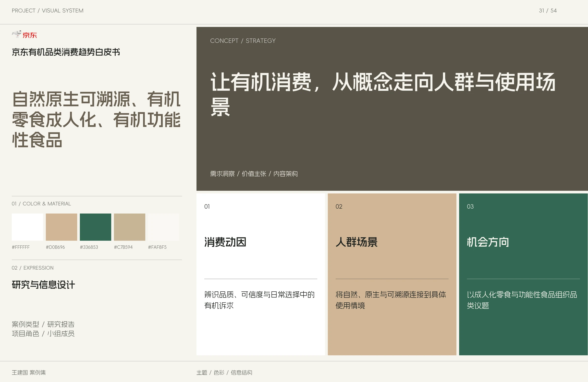Image resolution: width=588 pixels, height=382 pixels.
Task: Click the 人群场景 card heading
Action: pos(356,242)
